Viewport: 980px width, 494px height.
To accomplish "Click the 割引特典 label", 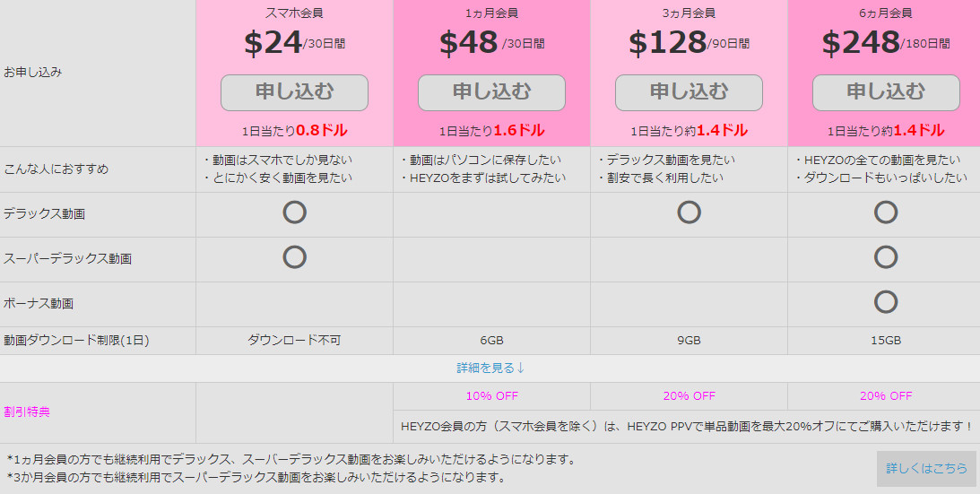I will pyautogui.click(x=27, y=412).
